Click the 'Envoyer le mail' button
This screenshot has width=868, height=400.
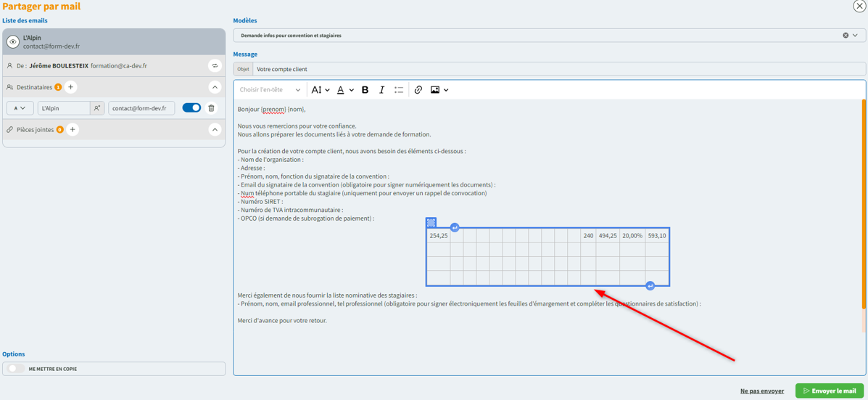830,391
